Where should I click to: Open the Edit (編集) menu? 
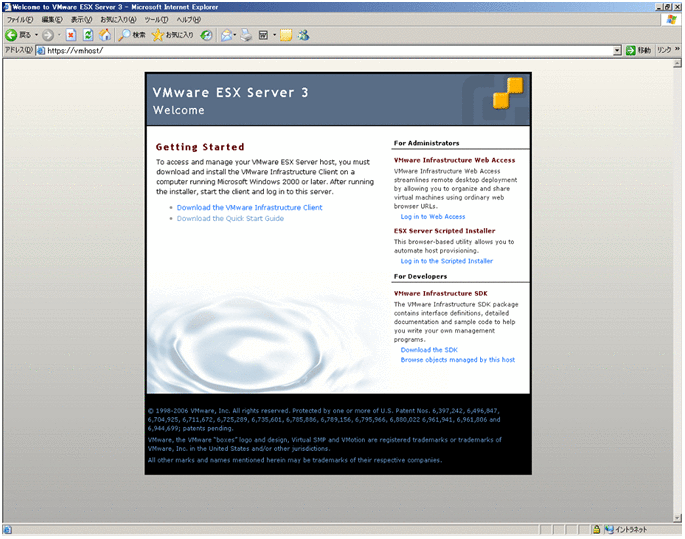tap(52, 20)
